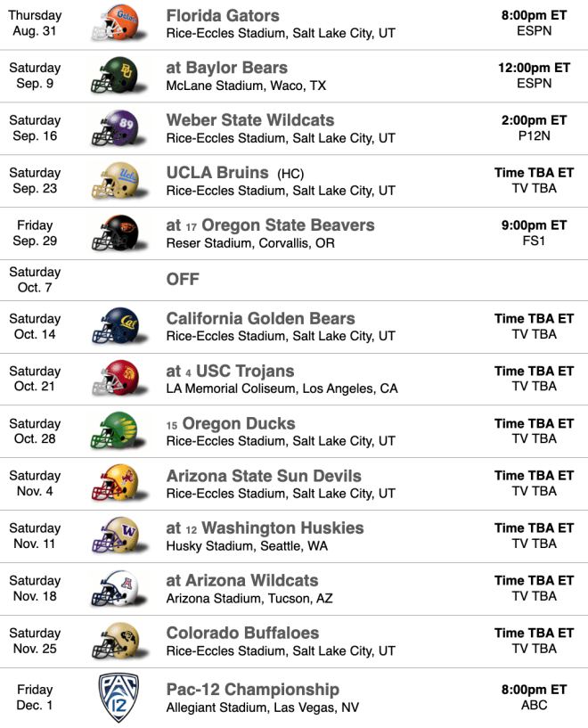
Task: Select the USC Trojans red helmet
Action: pyautogui.click(x=118, y=378)
